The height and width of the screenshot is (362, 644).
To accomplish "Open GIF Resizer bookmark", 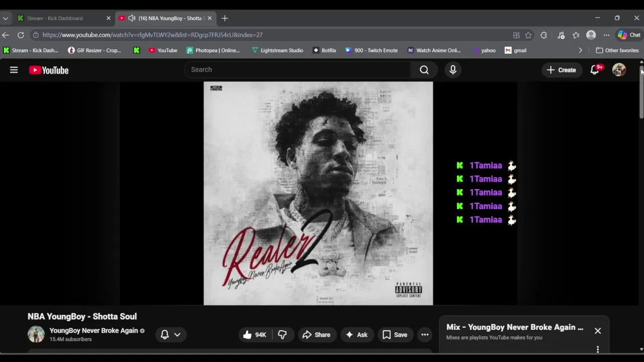I will (x=95, y=50).
